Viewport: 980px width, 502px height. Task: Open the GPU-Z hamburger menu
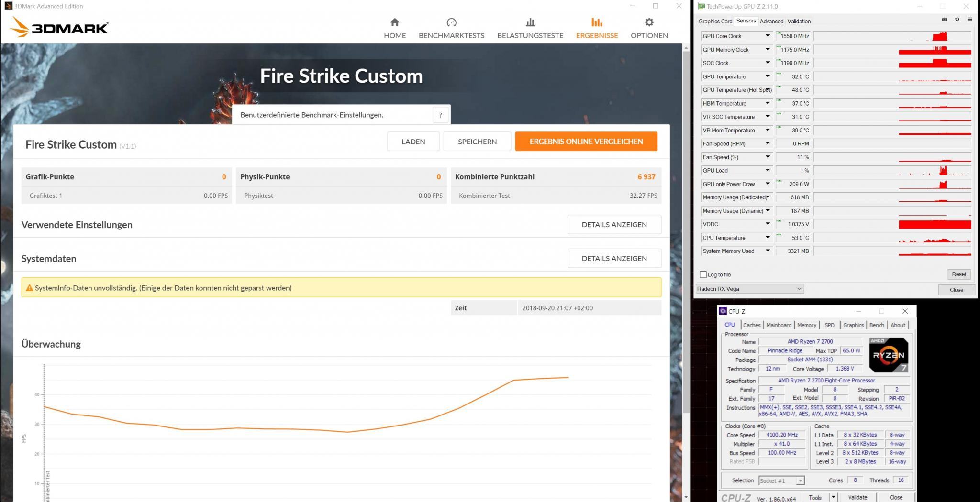click(969, 20)
